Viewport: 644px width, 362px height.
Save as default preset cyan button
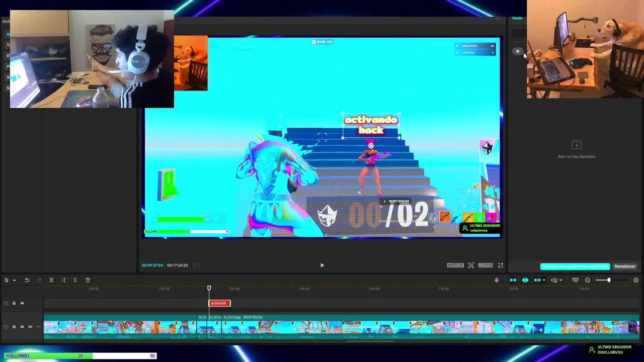pos(575,266)
